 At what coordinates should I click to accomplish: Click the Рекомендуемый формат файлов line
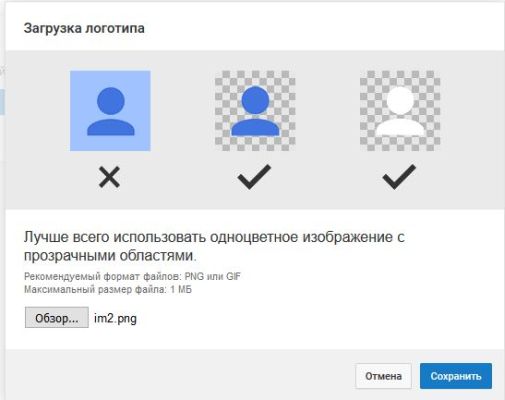point(132,276)
